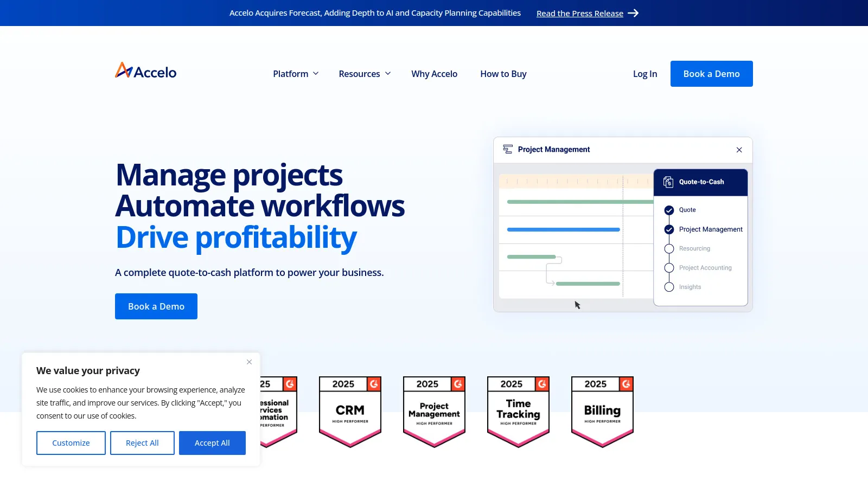Accept All cookies
The image size is (868, 488).
tap(212, 442)
